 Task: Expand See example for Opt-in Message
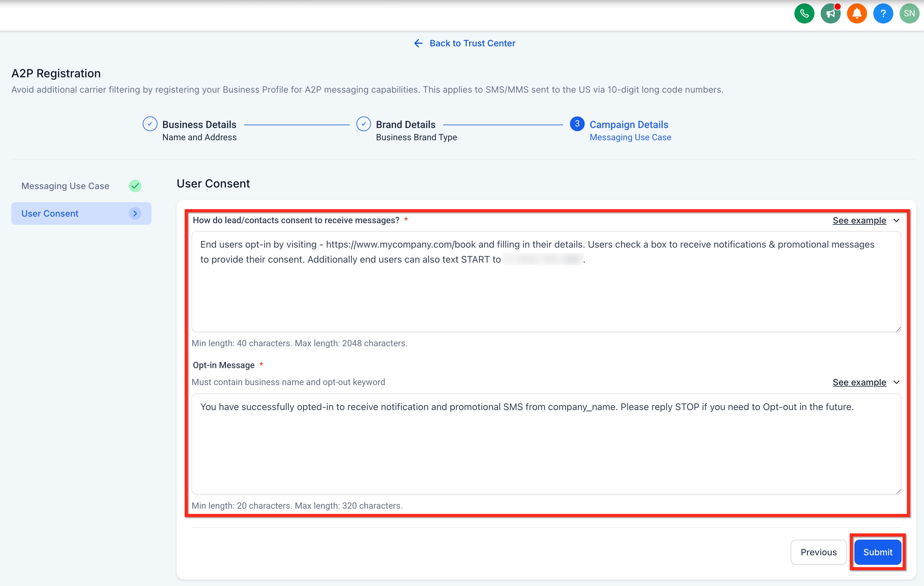[x=859, y=382]
